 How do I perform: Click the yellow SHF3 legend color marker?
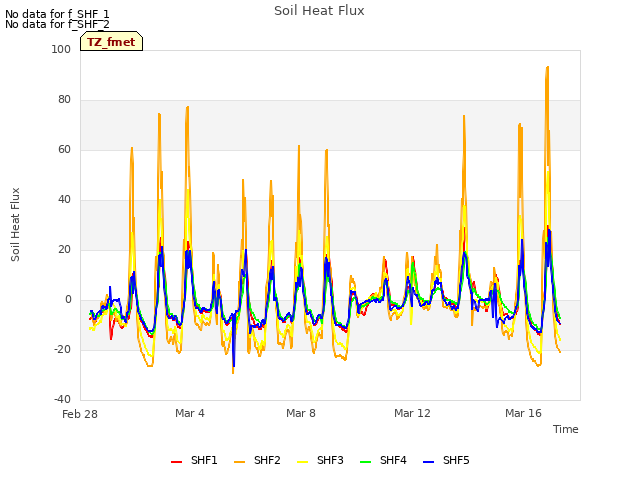pyautogui.click(x=302, y=462)
